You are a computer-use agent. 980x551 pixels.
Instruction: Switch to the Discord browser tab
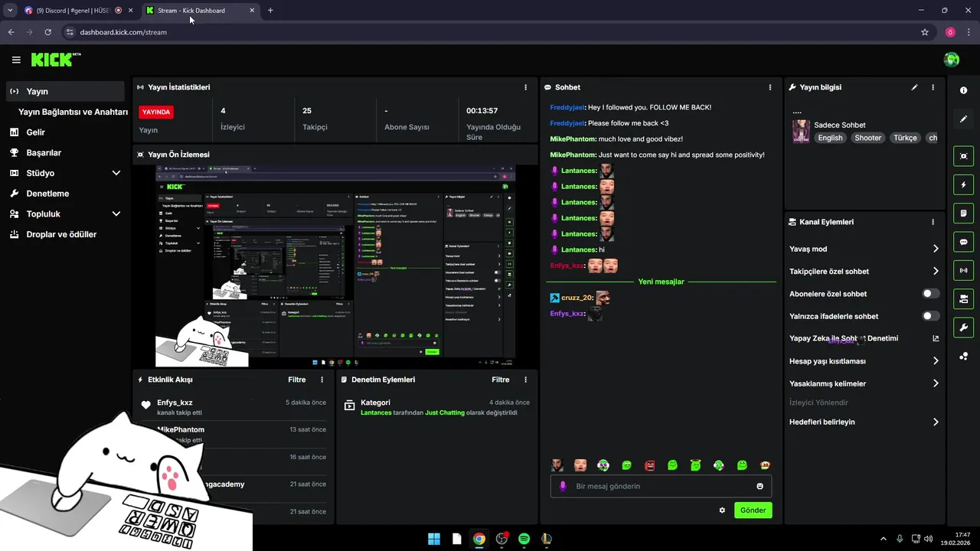click(x=74, y=11)
